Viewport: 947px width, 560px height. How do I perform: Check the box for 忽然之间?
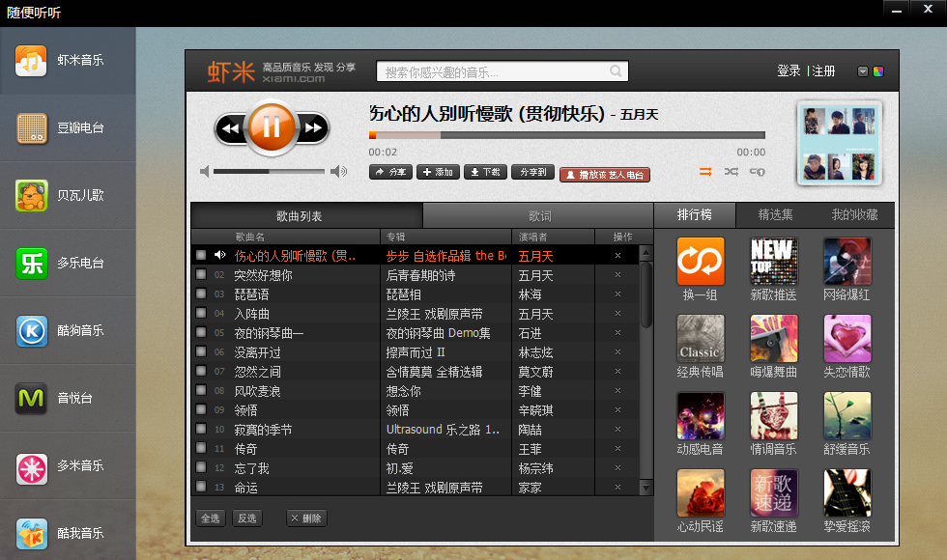click(201, 371)
